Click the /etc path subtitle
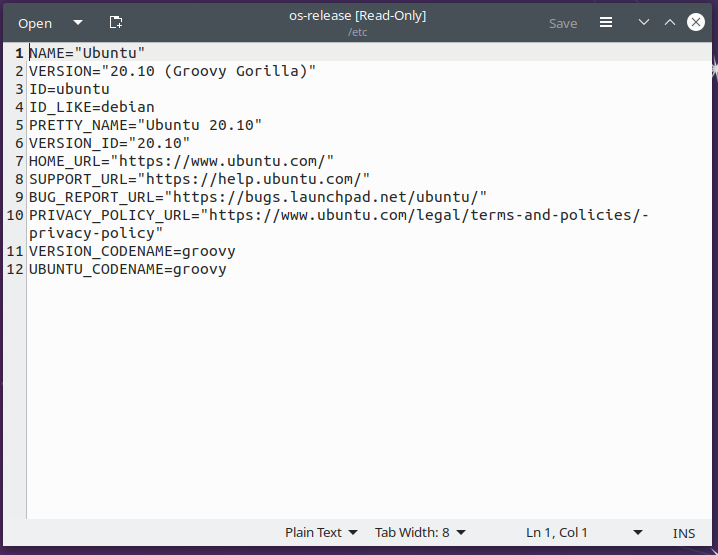The width and height of the screenshot is (718, 555). point(358,33)
